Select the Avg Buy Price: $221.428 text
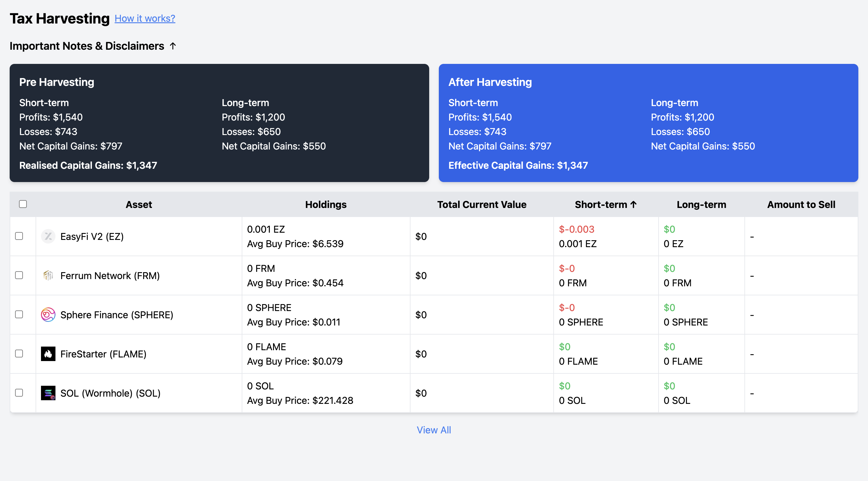The width and height of the screenshot is (868, 481). 300,400
